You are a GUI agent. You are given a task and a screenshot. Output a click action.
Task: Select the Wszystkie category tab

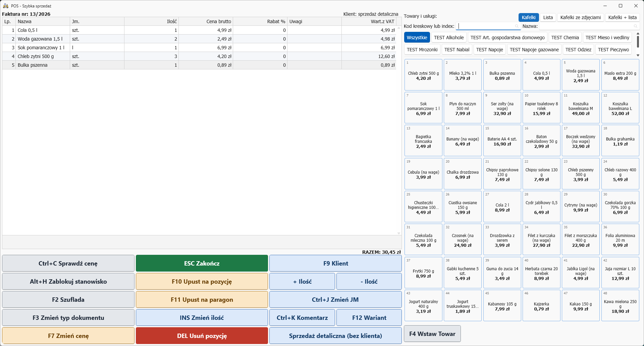point(417,38)
